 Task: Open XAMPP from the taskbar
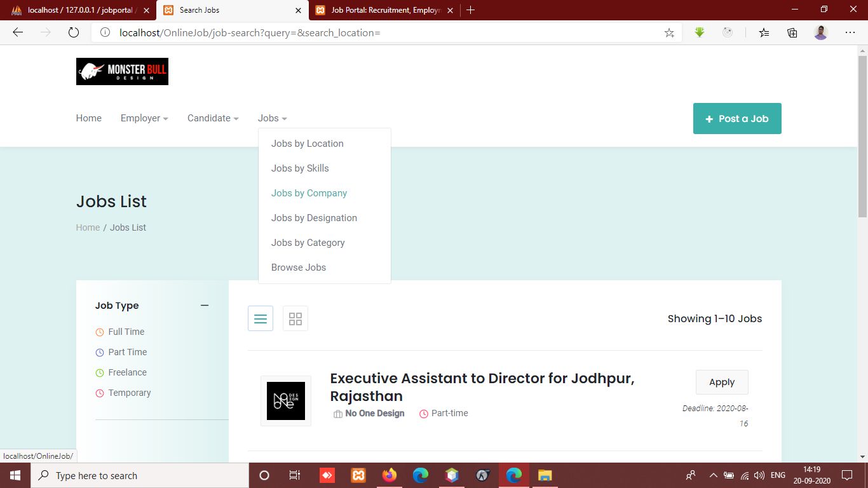tap(358, 475)
